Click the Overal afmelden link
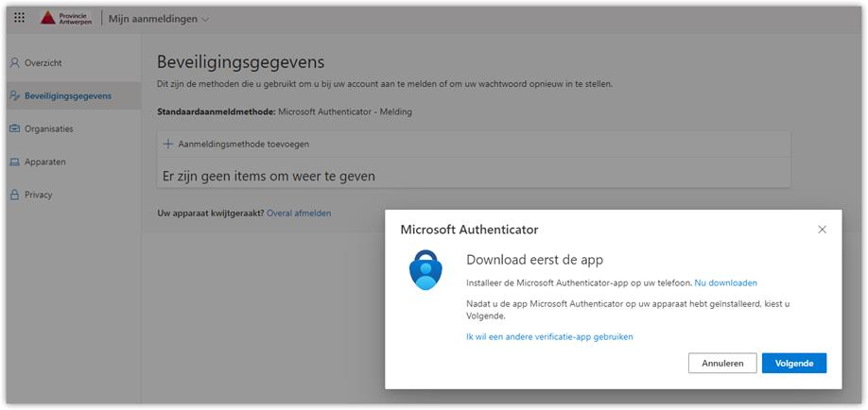The image size is (868, 410). [299, 214]
